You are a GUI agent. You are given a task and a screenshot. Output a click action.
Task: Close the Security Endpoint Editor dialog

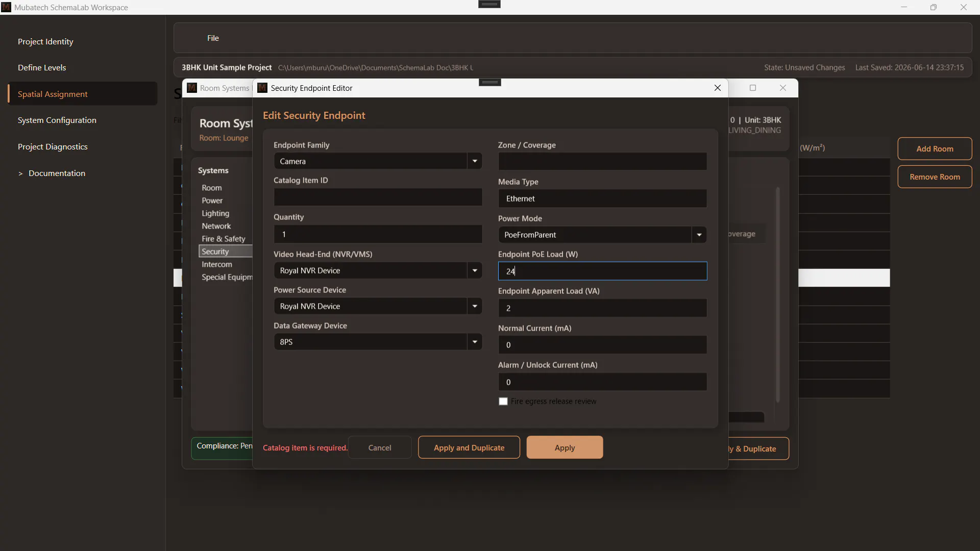718,88
